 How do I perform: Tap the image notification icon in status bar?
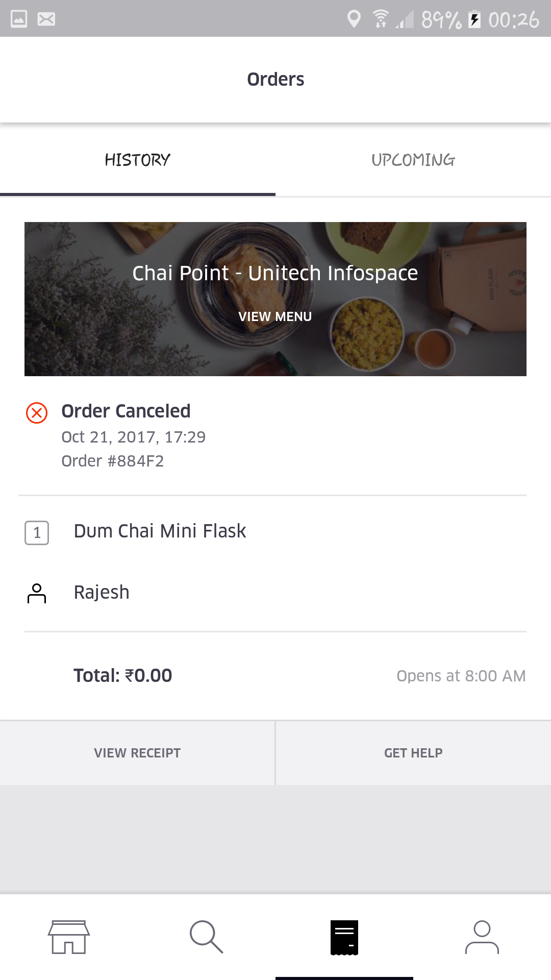[19, 19]
